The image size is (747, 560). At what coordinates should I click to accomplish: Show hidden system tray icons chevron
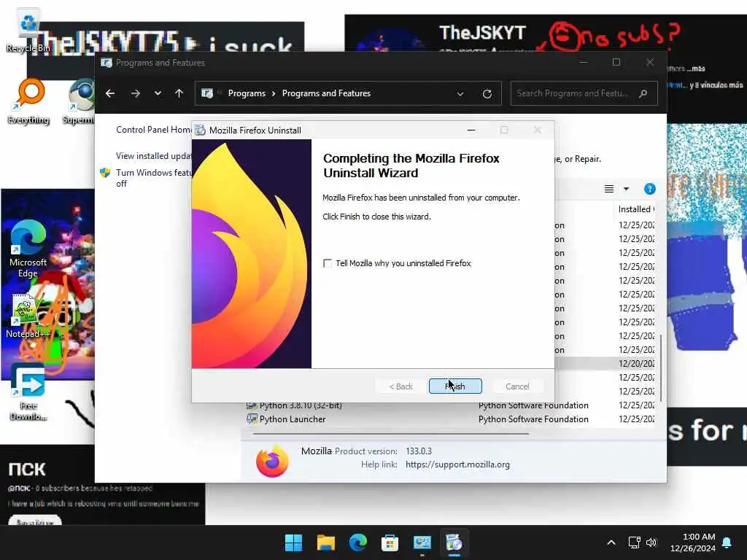[x=611, y=542]
